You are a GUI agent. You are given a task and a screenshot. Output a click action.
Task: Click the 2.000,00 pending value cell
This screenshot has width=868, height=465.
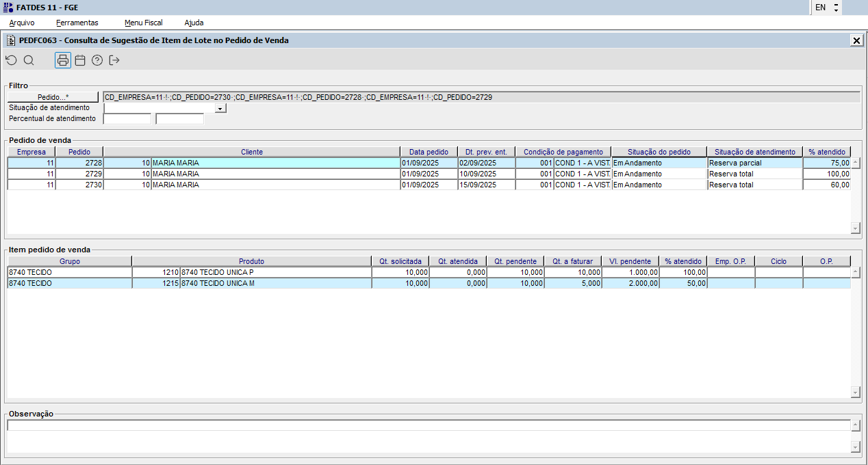tap(631, 283)
